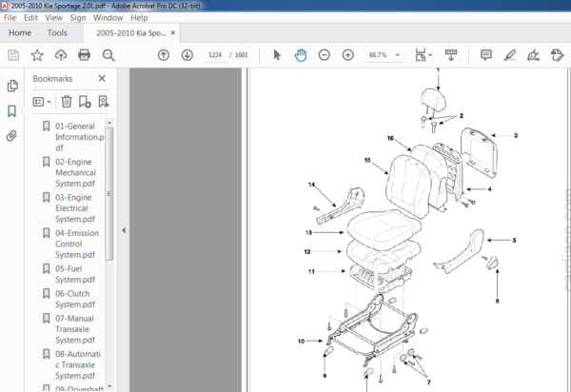
Task: Open the Attachments paperclip panel
Action: pyautogui.click(x=11, y=136)
